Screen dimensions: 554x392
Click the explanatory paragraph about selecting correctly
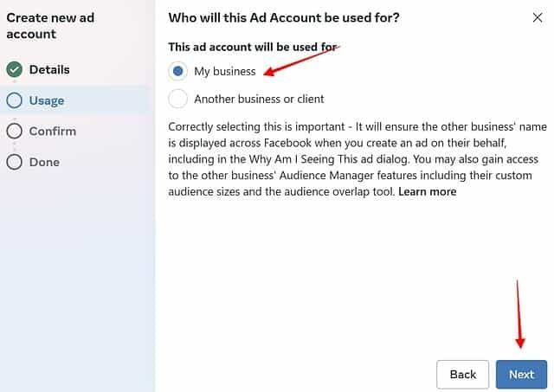coord(358,159)
